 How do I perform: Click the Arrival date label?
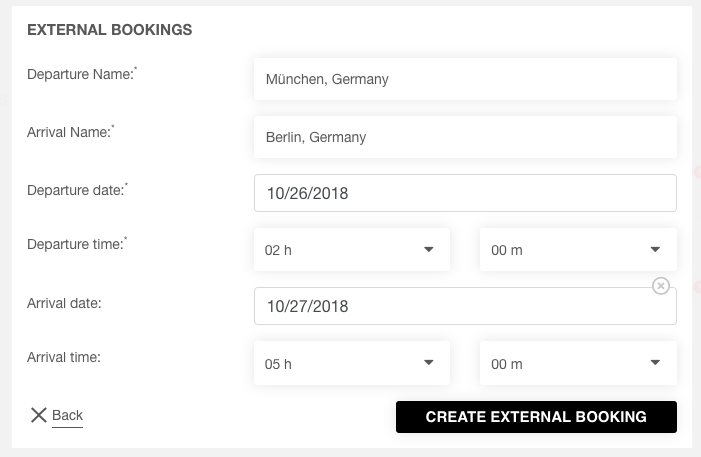(64, 303)
